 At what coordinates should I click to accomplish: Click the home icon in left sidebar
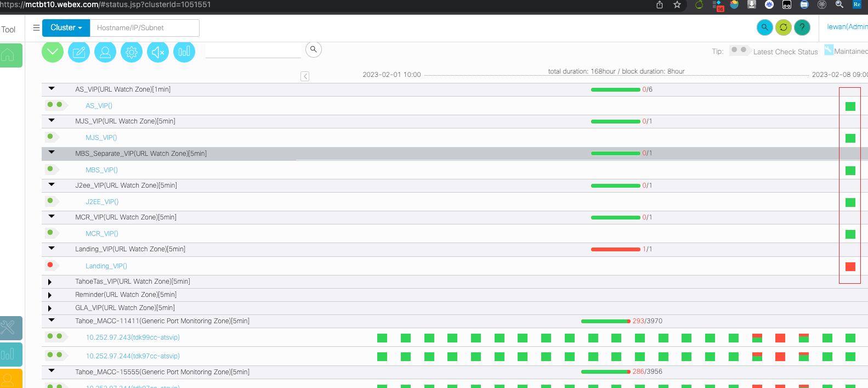(x=9, y=55)
